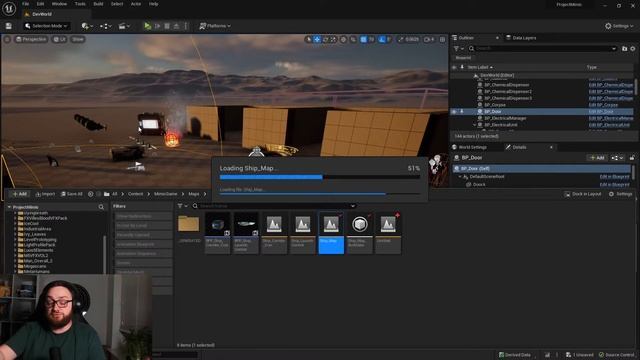Open the Settings dropdown in the main toolbar
This screenshot has width=640, height=360.
(x=619, y=26)
